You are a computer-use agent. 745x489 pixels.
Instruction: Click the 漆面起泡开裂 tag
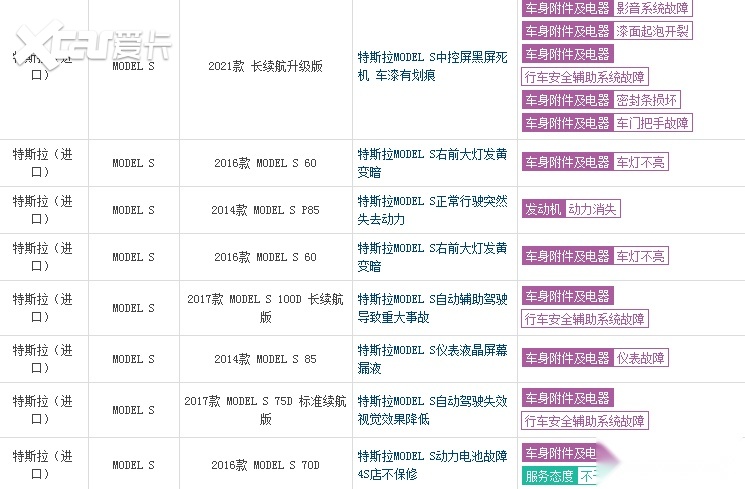click(x=652, y=31)
